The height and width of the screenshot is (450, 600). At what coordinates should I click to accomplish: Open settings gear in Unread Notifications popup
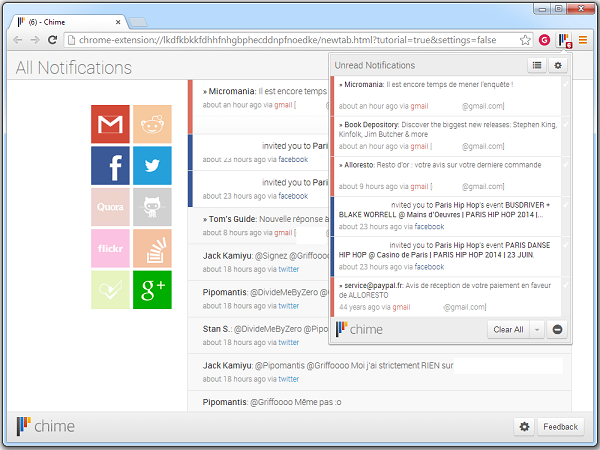pyautogui.click(x=558, y=65)
